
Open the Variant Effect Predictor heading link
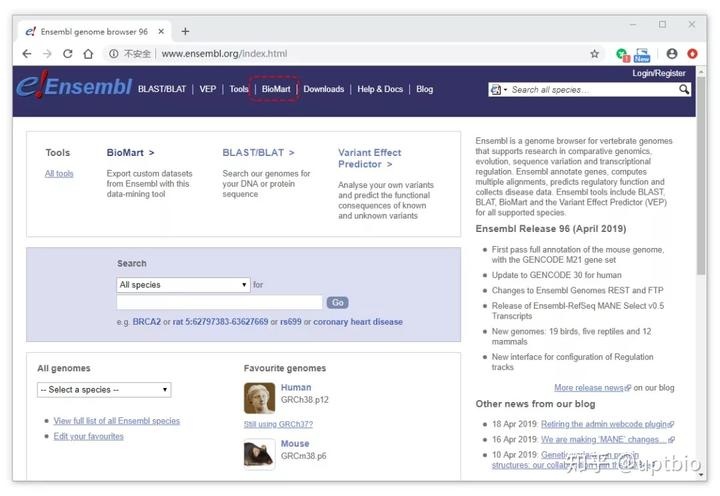[x=370, y=158]
